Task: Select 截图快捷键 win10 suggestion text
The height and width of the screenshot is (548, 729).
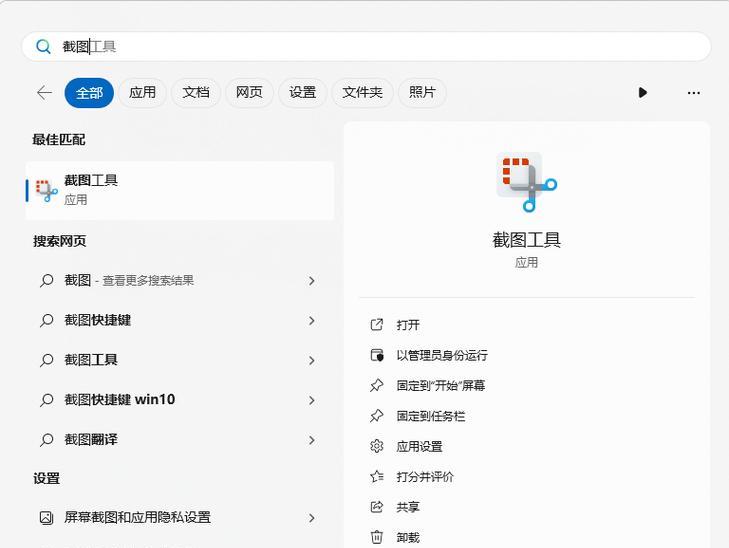Action: coord(119,400)
